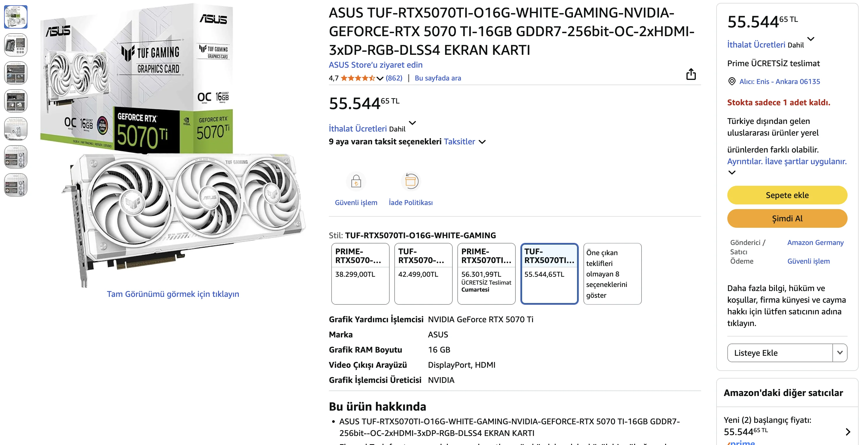Click the Sepete ekle button
The width and height of the screenshot is (868, 445).
pos(787,195)
